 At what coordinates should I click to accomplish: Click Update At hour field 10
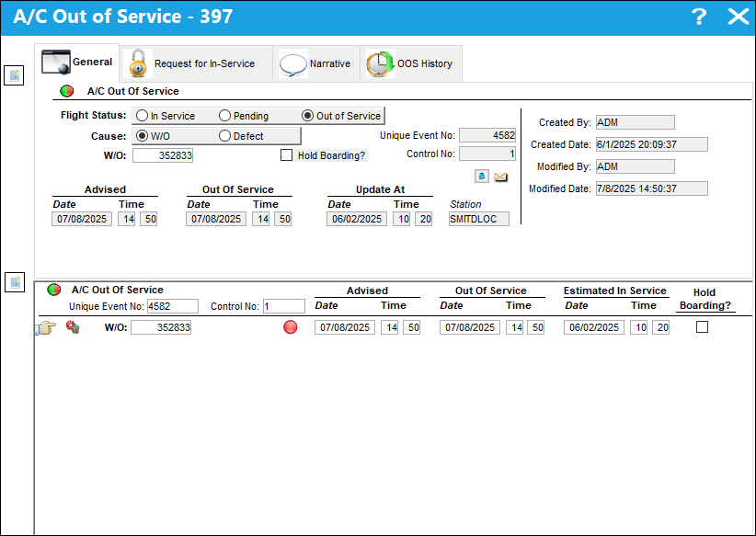402,219
